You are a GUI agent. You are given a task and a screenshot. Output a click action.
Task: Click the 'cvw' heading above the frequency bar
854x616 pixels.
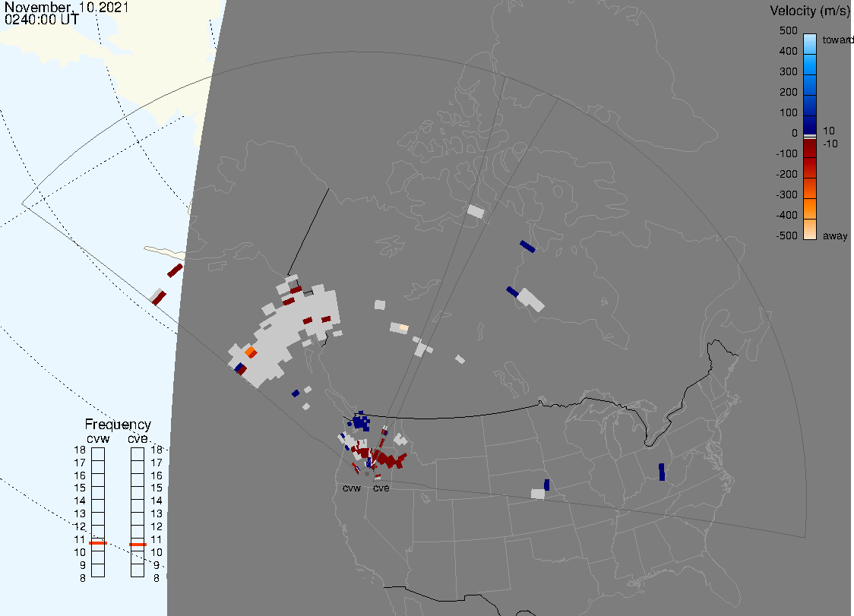[98, 439]
